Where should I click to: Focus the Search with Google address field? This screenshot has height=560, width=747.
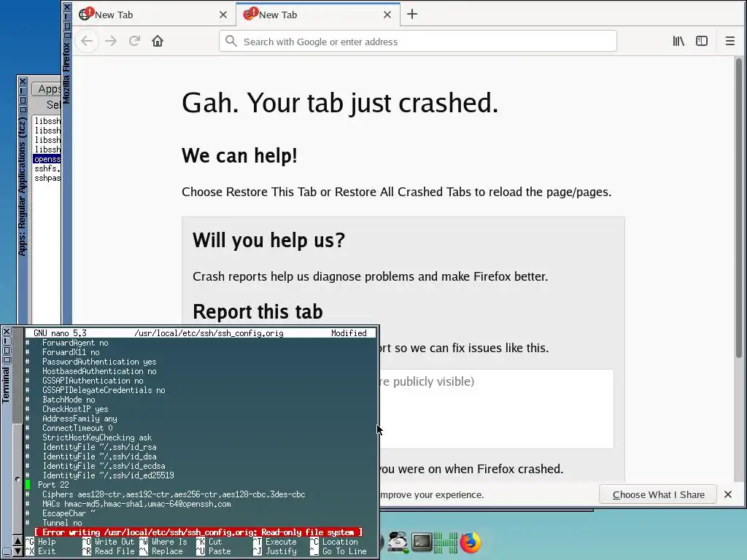click(x=418, y=42)
